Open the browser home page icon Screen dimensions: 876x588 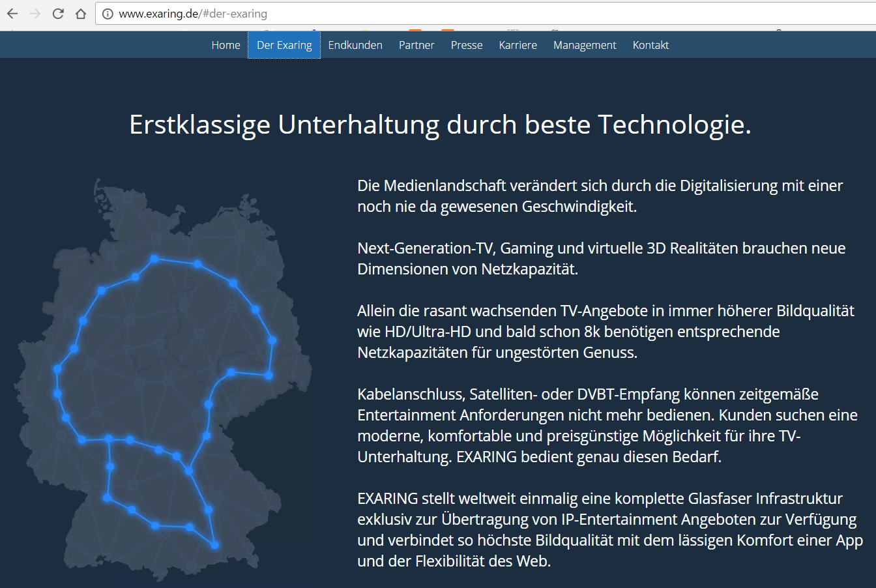click(81, 14)
